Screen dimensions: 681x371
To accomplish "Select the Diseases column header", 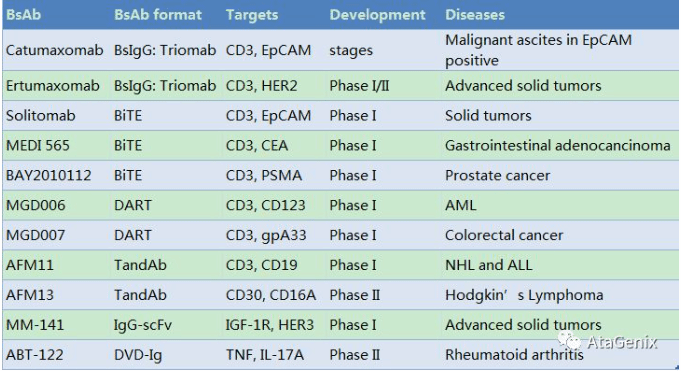I will (475, 15).
